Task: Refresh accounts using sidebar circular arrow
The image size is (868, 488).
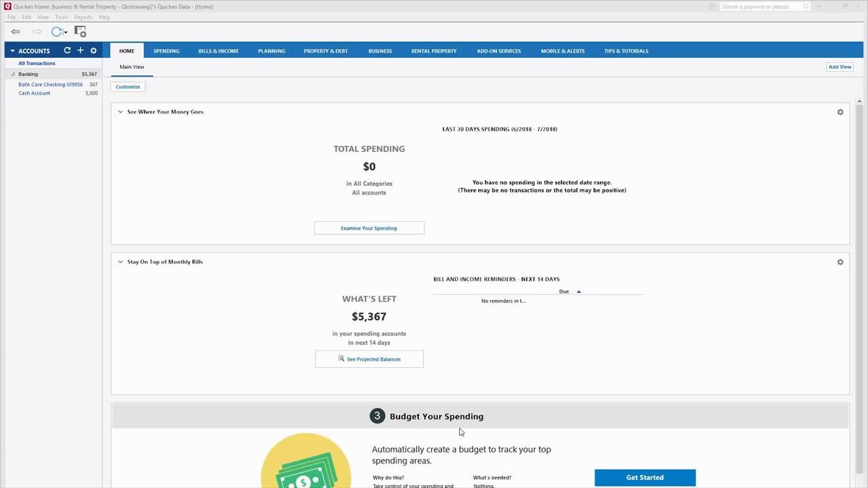Action: 67,51
